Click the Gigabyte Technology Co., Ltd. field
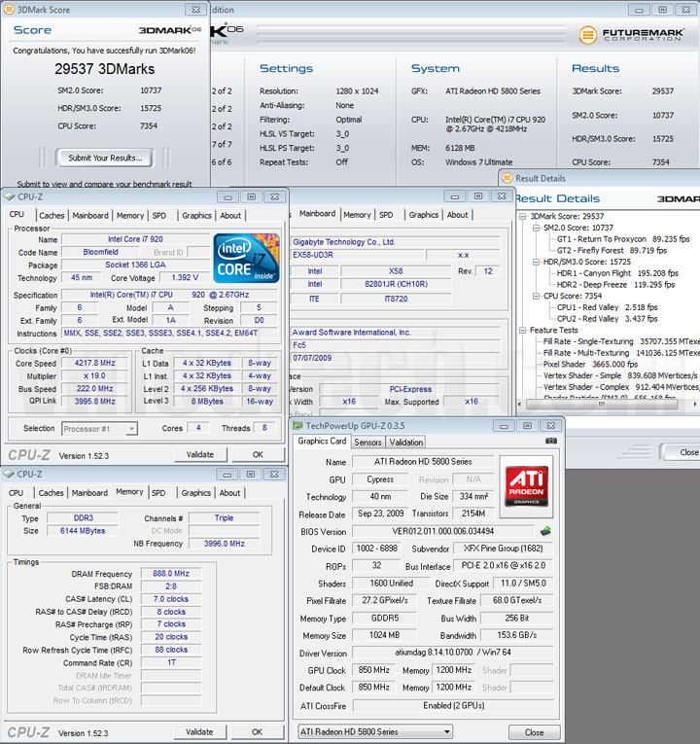Screen dimensions: 700x744 [x=395, y=242]
